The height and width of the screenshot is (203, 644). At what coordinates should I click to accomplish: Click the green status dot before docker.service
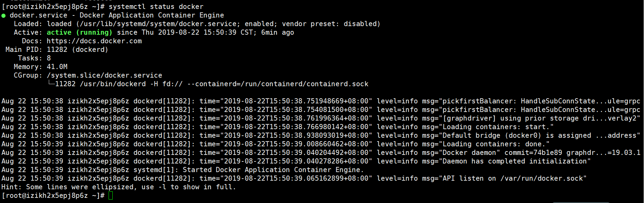3,15
